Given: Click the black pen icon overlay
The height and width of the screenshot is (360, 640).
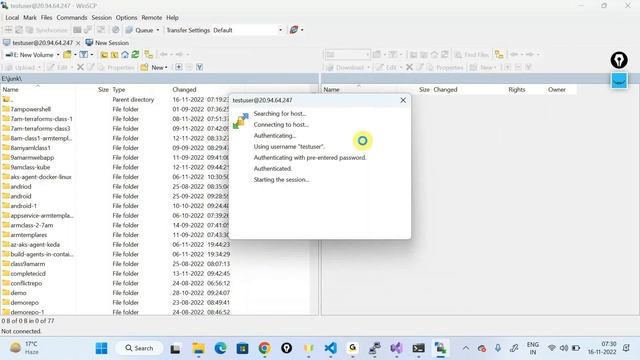Looking at the screenshot, I should (x=619, y=60).
